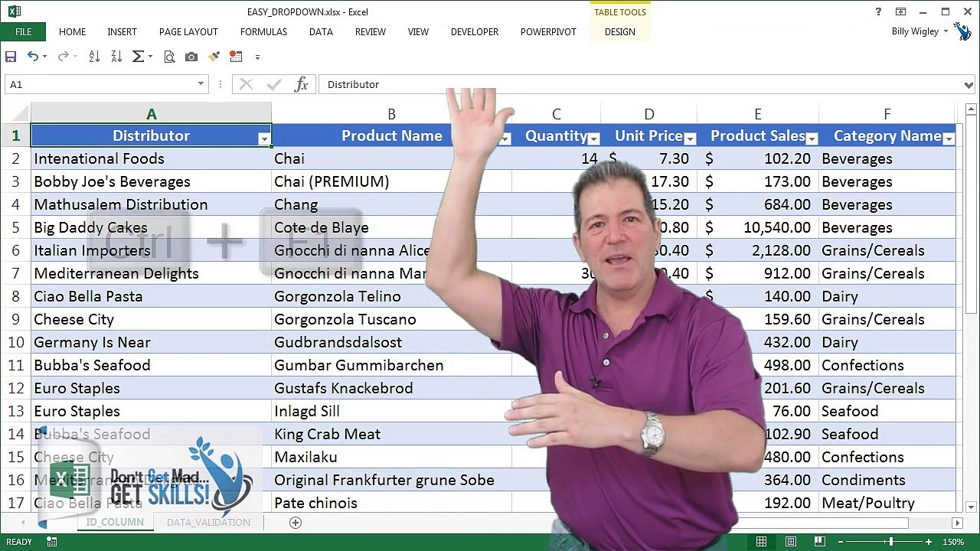Screen dimensions: 980x551
Task: Open Ribbon Display Options icon
Action: [901, 11]
